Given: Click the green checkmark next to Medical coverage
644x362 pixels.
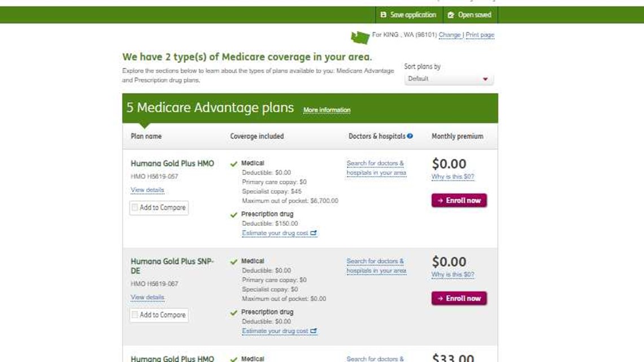Looking at the screenshot, I should click(233, 163).
